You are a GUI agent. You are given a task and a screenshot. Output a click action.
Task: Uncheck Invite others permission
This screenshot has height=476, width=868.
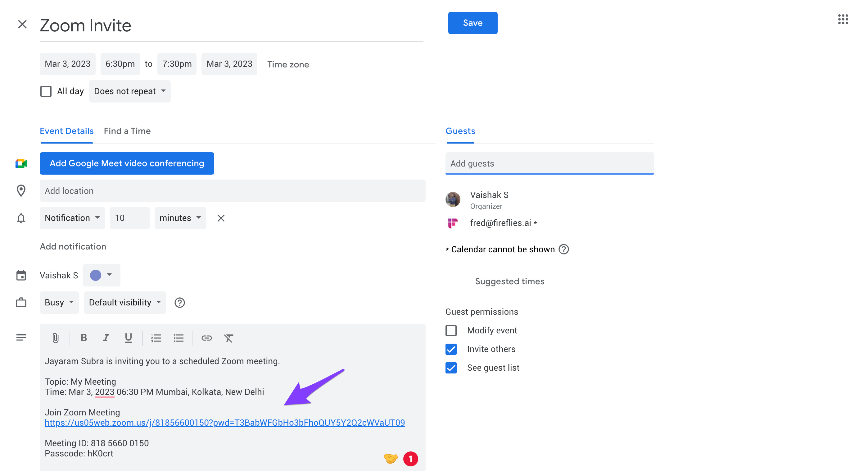tap(451, 349)
